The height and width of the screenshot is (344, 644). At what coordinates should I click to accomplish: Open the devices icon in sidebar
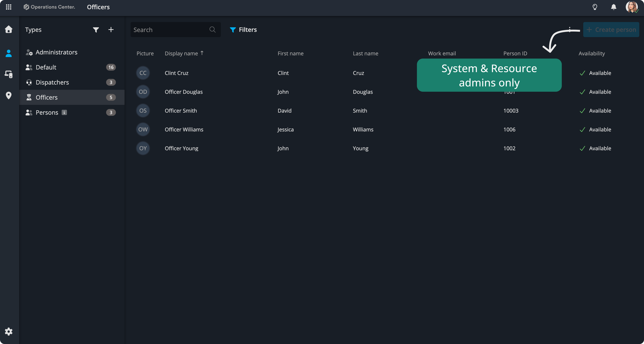8,74
